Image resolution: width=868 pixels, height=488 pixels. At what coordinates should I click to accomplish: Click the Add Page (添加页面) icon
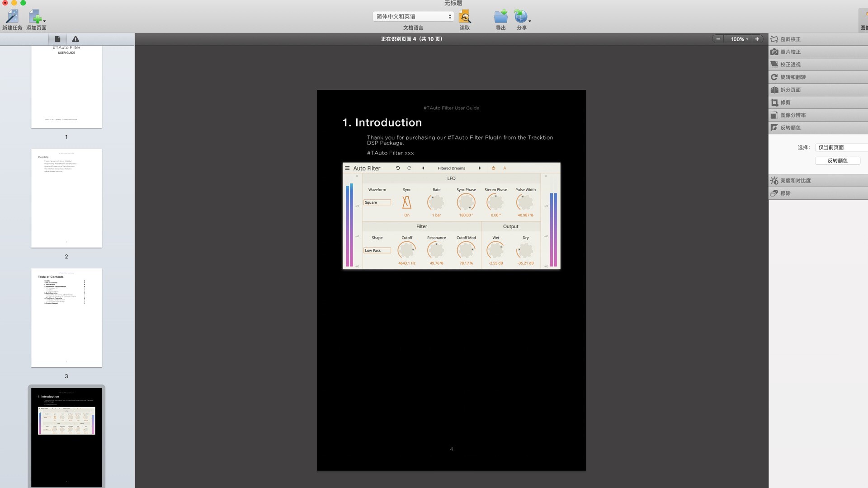35,17
